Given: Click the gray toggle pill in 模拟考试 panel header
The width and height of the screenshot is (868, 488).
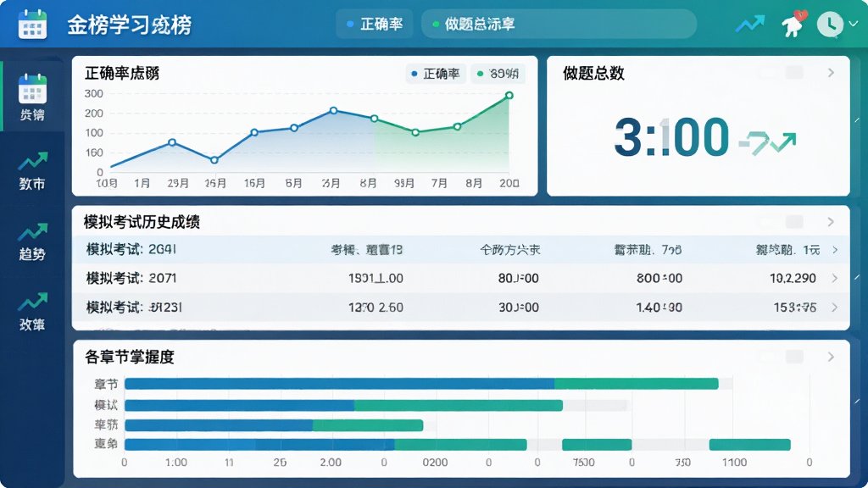Looking at the screenshot, I should [794, 222].
